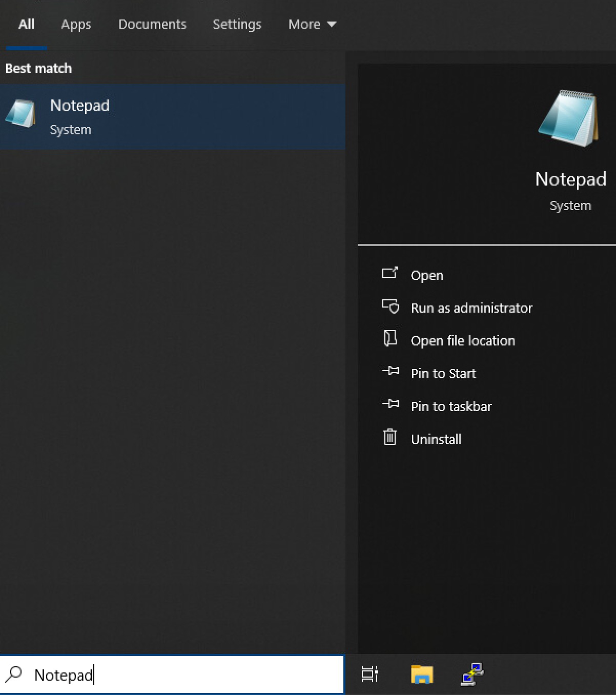Click the magnifier icon in search box
The height and width of the screenshot is (695, 616).
click(x=14, y=674)
